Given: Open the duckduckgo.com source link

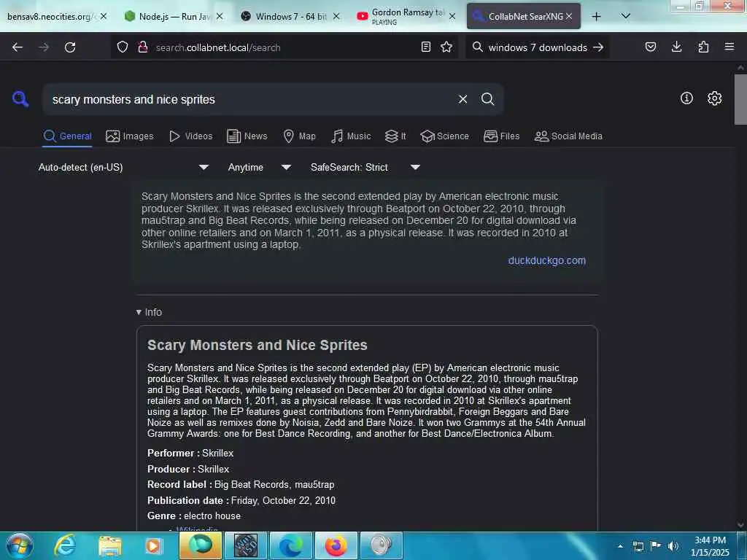Looking at the screenshot, I should coord(546,260).
